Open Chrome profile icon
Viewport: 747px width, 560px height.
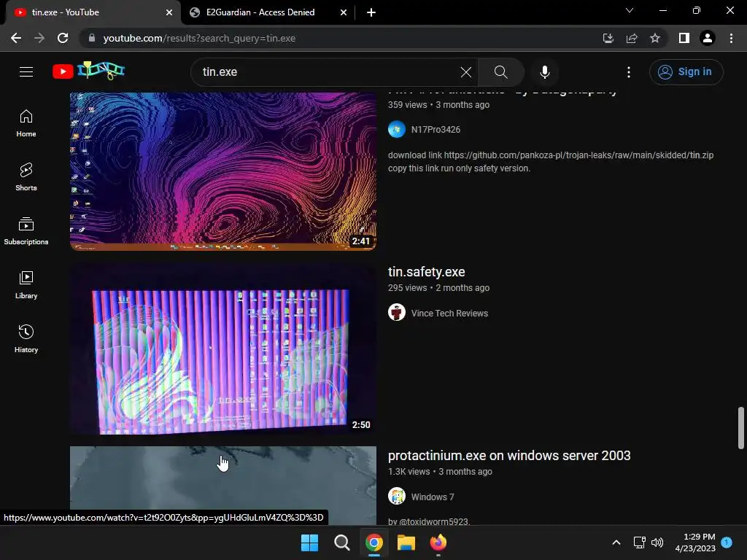click(708, 38)
